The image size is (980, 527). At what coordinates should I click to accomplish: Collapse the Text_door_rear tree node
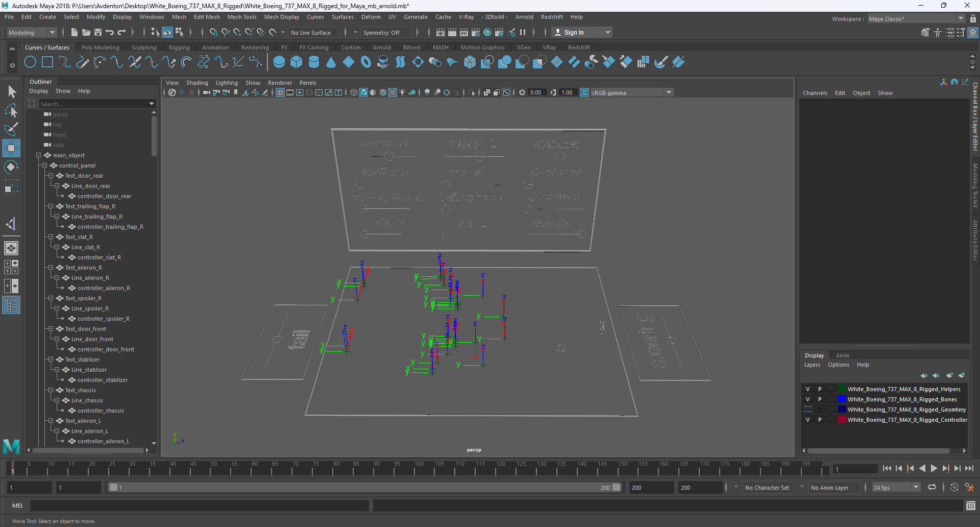[51, 176]
